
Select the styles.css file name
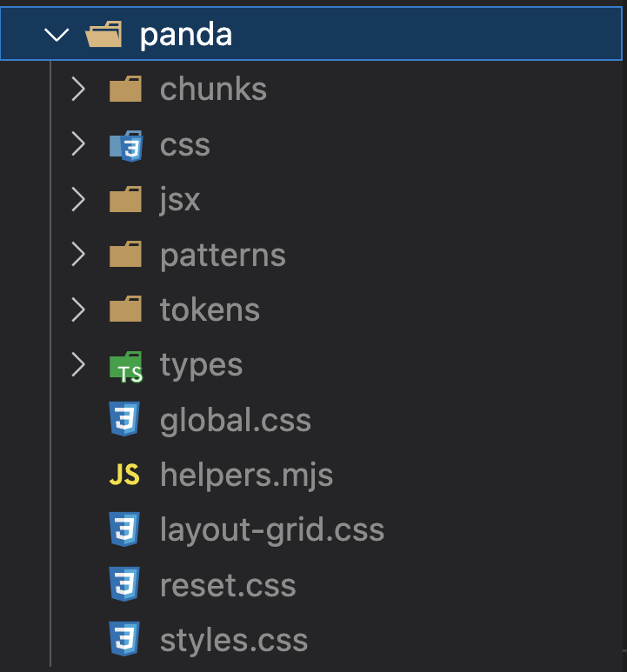(x=233, y=641)
